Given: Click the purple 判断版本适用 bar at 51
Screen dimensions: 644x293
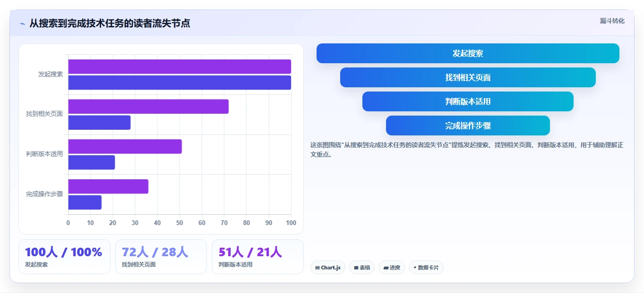Looking at the screenshot, I should (x=125, y=146).
